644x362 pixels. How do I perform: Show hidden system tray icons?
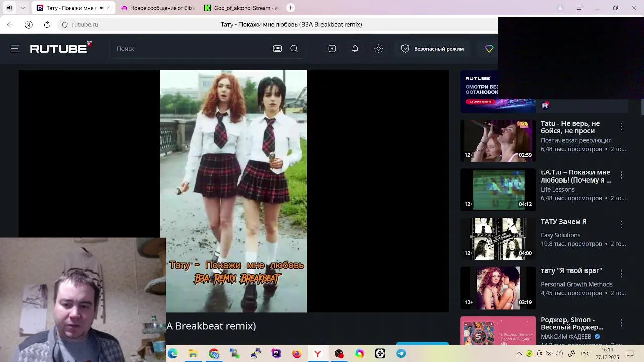point(519,354)
